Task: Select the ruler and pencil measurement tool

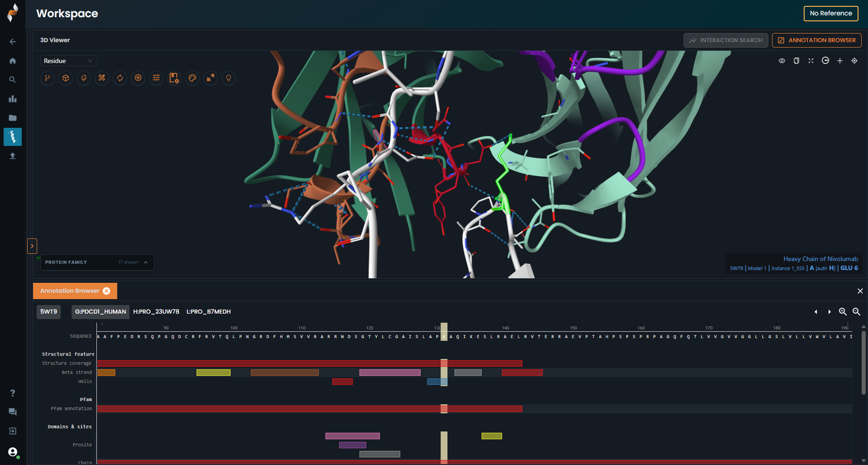Action: tap(102, 78)
